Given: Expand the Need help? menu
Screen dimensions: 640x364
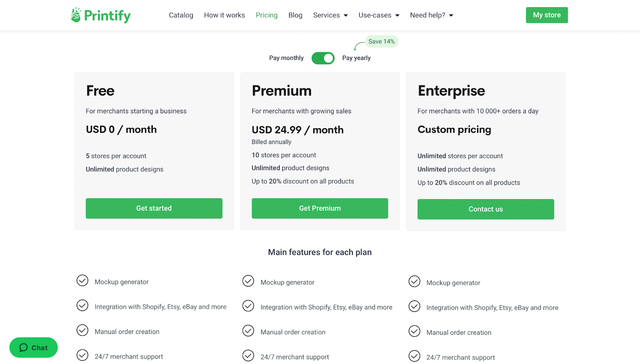Looking at the screenshot, I should pyautogui.click(x=431, y=15).
